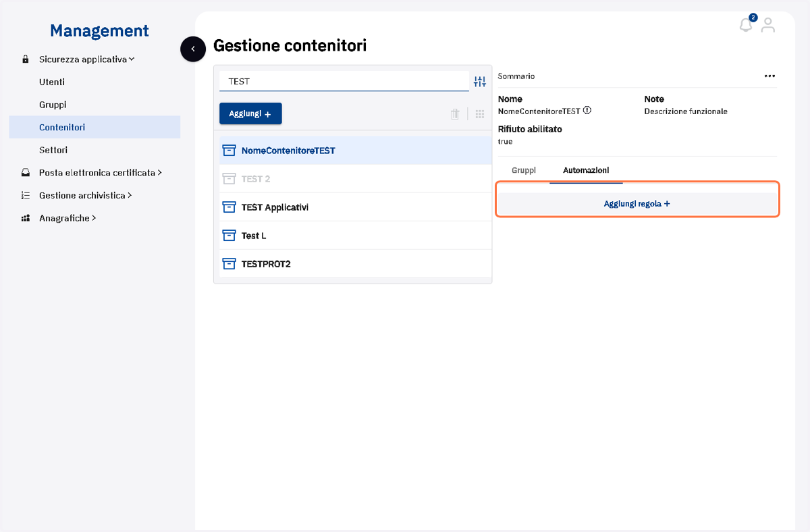Screen dimensions: 810x532
Task: Click the lock icon beside Sicurezza applicativa
Action: [x=26, y=59]
